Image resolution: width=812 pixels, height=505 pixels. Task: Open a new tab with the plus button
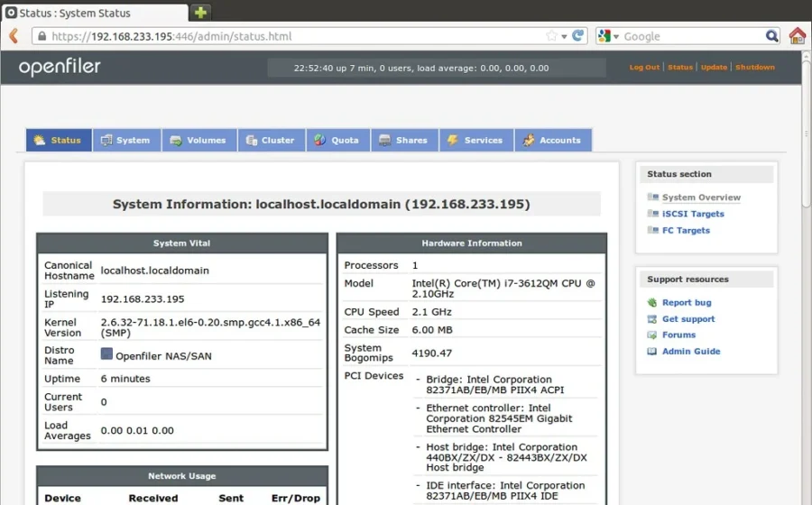pyautogui.click(x=201, y=12)
